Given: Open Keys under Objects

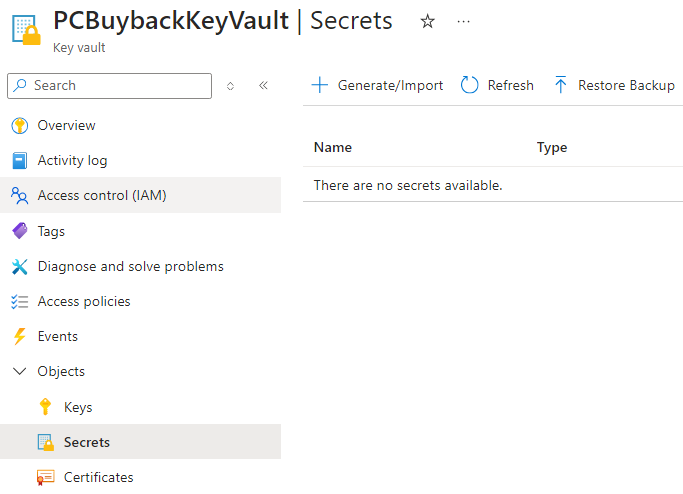Looking at the screenshot, I should tap(78, 407).
